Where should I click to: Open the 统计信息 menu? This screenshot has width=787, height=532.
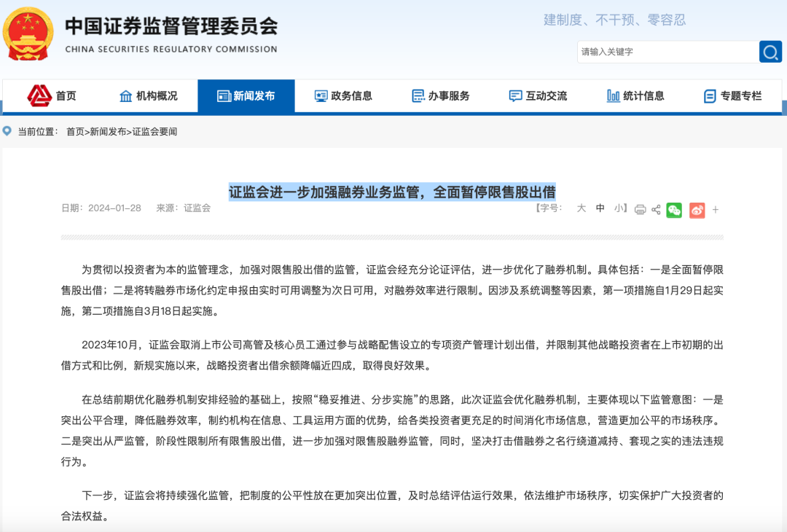click(635, 95)
